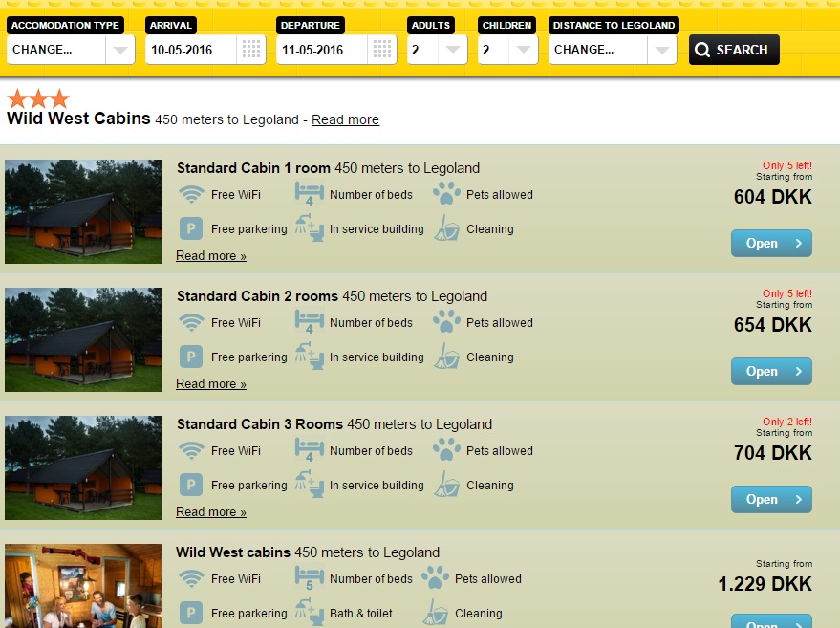The width and height of the screenshot is (840, 628).
Task: Click the WiFi icon for Standard Cabin 3 Rooms
Action: (x=191, y=450)
